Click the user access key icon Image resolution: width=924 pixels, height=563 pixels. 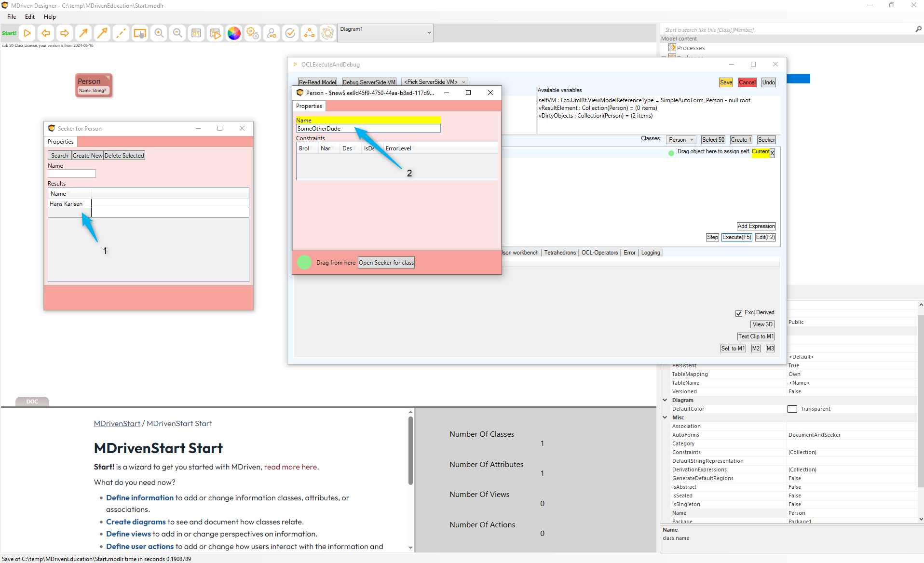tap(272, 33)
